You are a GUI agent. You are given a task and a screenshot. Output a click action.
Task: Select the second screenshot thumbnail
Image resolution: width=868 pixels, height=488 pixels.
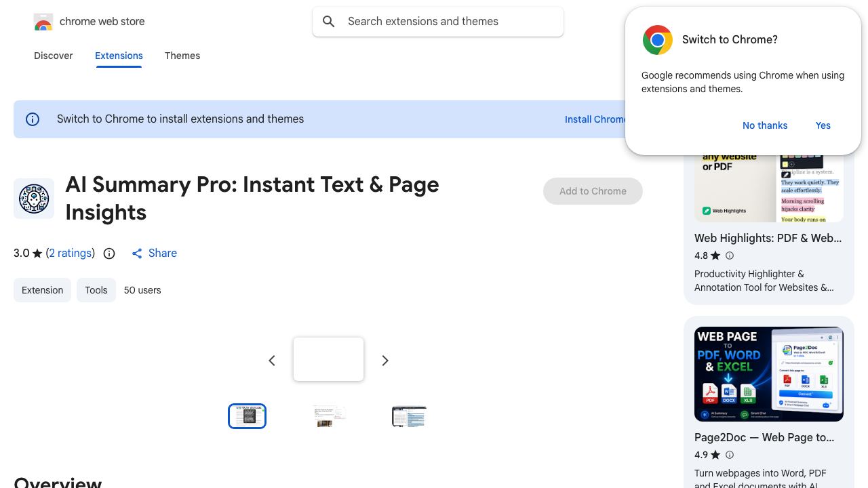329,416
